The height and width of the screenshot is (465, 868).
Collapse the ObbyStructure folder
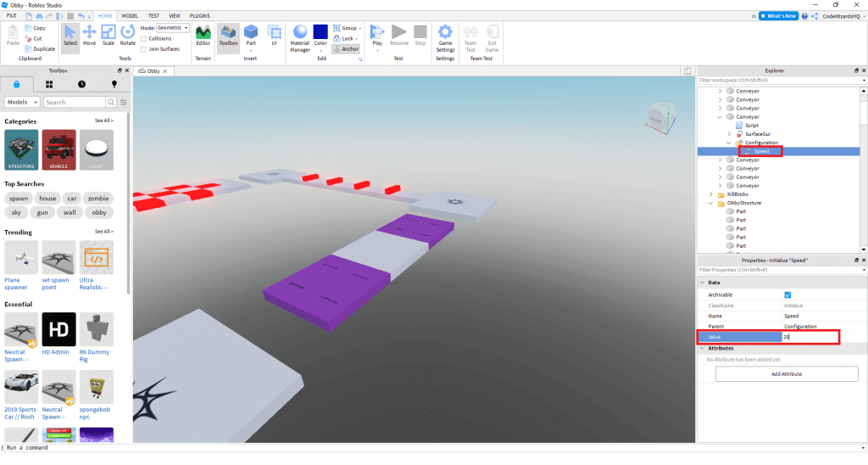coord(711,204)
